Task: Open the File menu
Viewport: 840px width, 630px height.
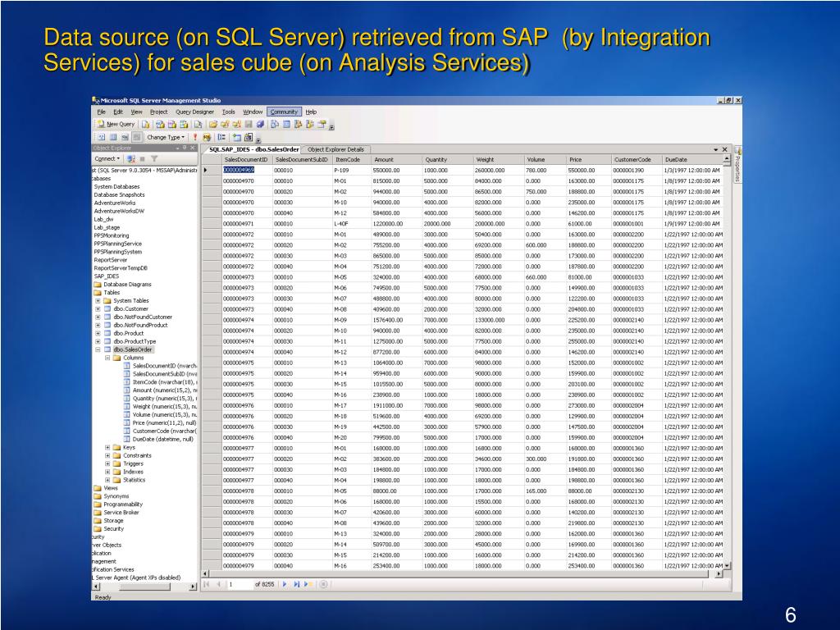Action: (101, 112)
